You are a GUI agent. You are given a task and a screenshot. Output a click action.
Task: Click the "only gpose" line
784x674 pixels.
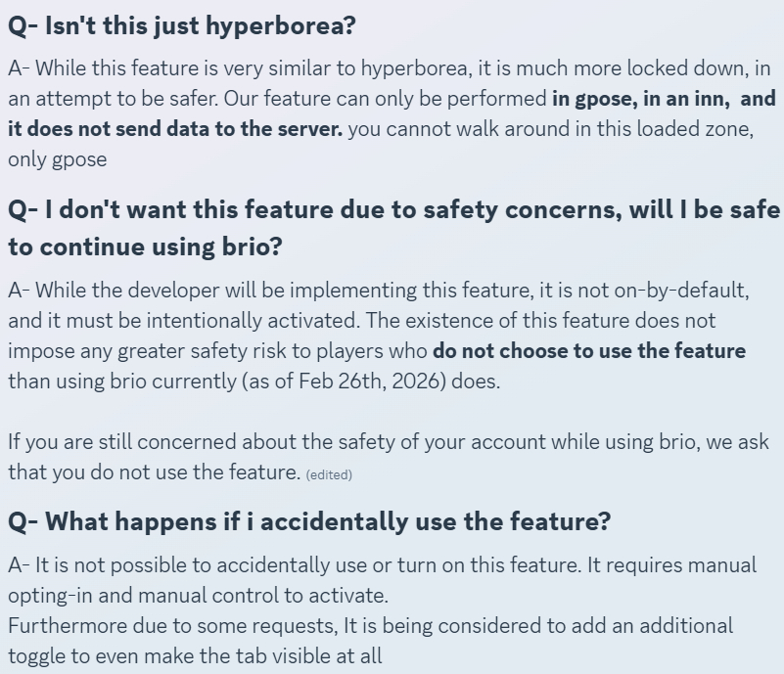(58, 159)
